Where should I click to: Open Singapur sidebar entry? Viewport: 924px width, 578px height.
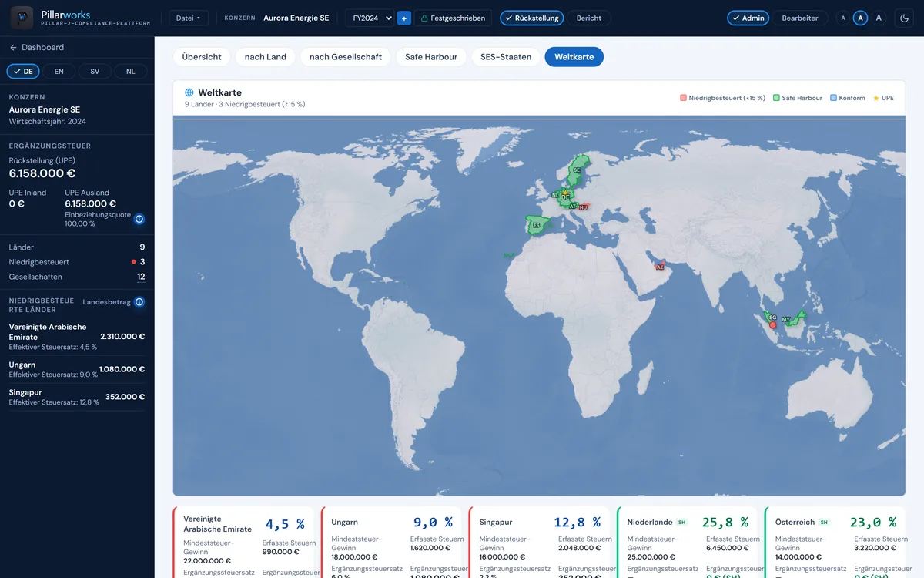pyautogui.click(x=77, y=397)
